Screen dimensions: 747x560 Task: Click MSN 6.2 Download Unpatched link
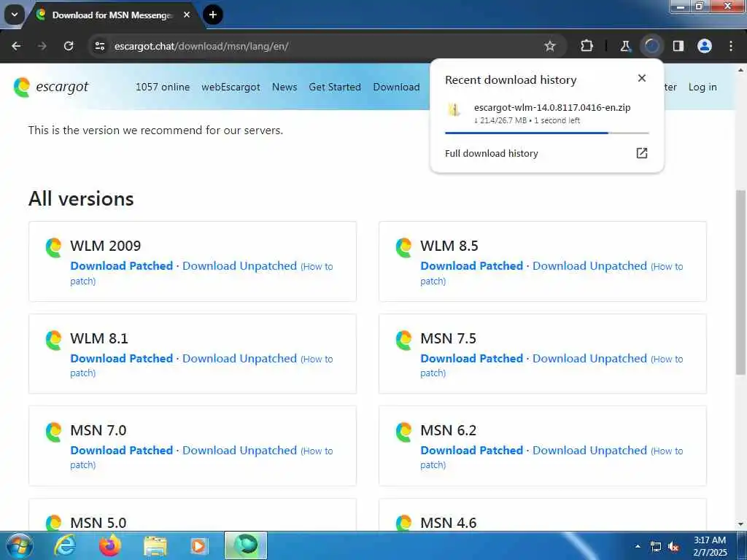pos(589,450)
